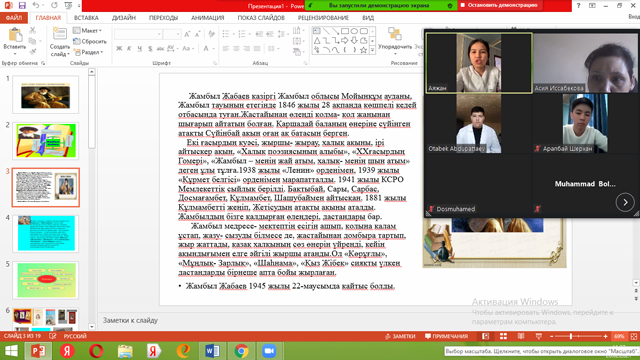Open Zoom app from the taskbar
This screenshot has height=360, width=640.
(x=269, y=351)
